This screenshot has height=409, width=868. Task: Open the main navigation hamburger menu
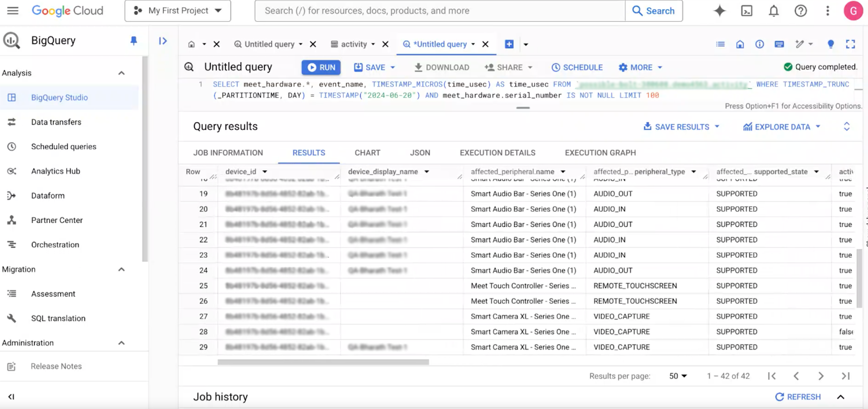tap(12, 10)
